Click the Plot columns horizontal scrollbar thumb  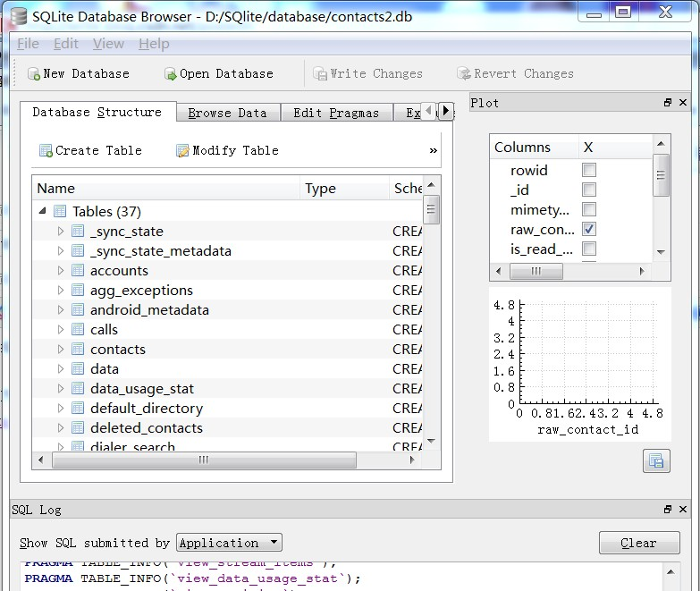tap(536, 271)
